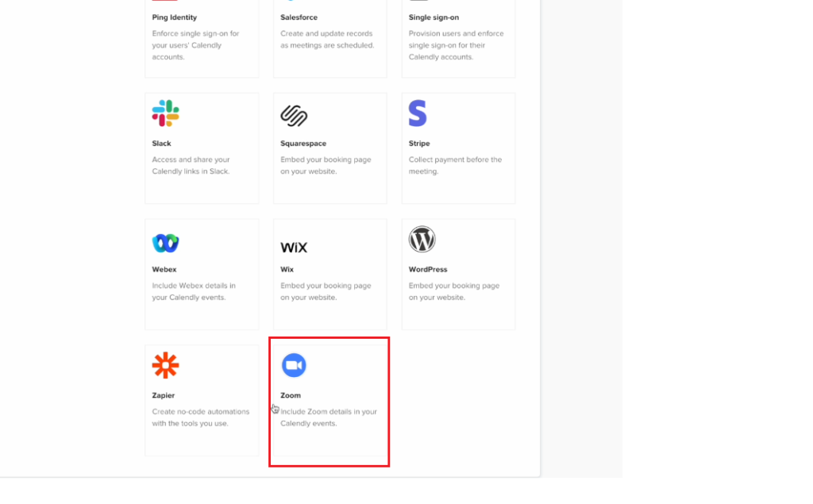The height and width of the screenshot is (504, 813).
Task: Click the Zapier asterisk logo icon
Action: [x=165, y=365]
